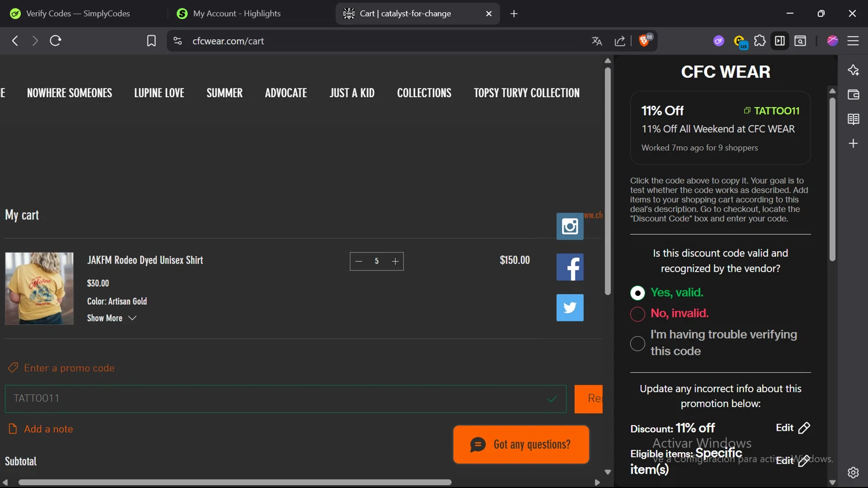This screenshot has width=868, height=488.
Task: Click the orange promo code button beside the field
Action: pyautogui.click(x=589, y=399)
